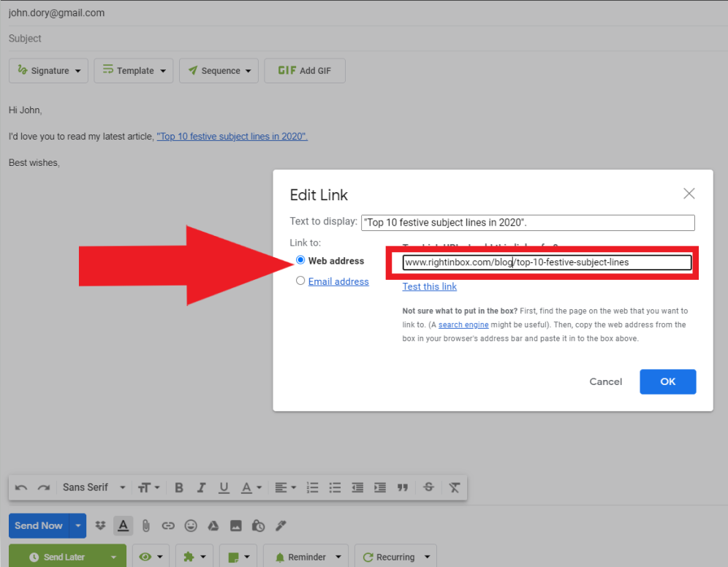The height and width of the screenshot is (567, 728).
Task: Insert a numbered list
Action: point(312,487)
